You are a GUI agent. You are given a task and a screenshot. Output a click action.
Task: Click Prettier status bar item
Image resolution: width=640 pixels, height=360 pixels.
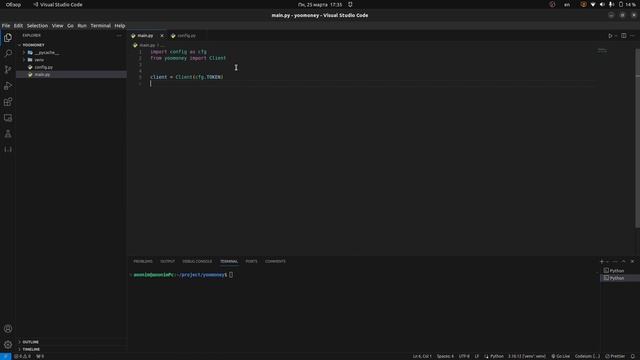point(615,356)
